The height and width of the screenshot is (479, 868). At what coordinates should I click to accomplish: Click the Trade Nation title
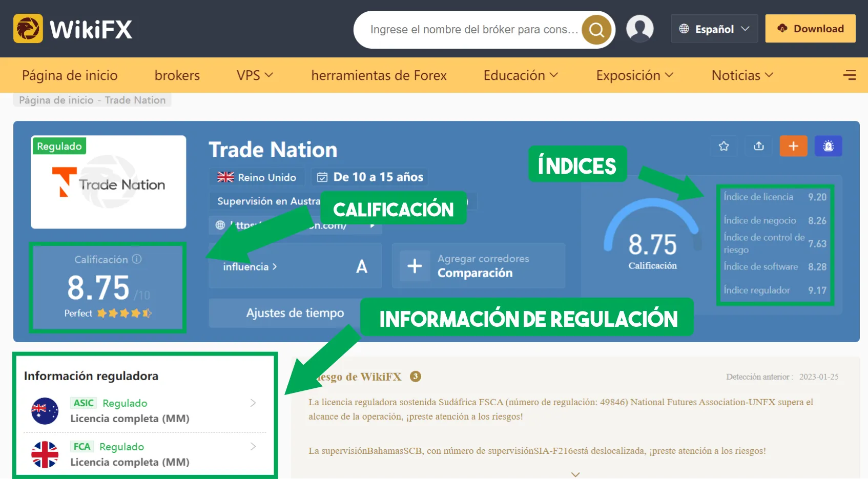(x=273, y=150)
